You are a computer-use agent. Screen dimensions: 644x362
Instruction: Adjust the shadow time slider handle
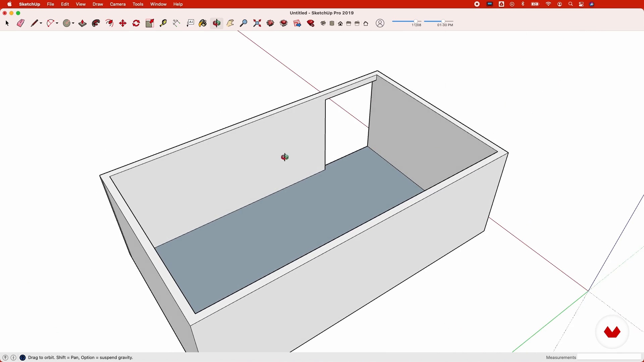[x=443, y=21]
